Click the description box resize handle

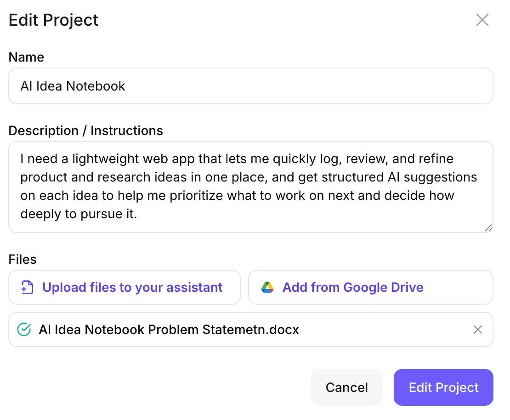click(488, 227)
